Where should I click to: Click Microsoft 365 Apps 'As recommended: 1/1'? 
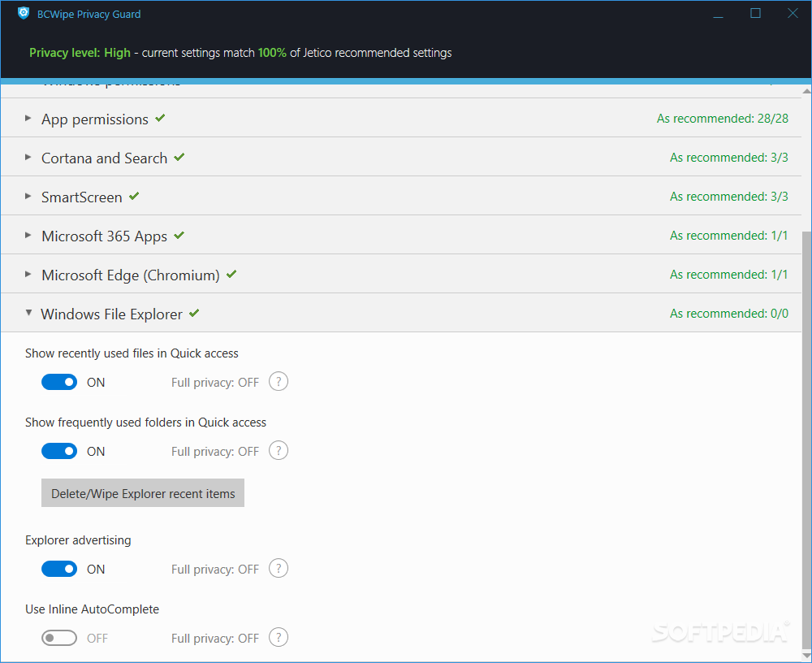[x=728, y=236]
